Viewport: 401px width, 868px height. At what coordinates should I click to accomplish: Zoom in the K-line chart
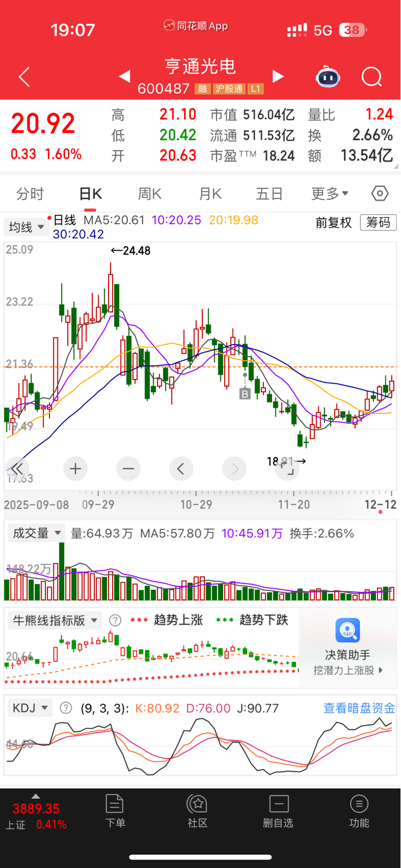click(x=75, y=469)
